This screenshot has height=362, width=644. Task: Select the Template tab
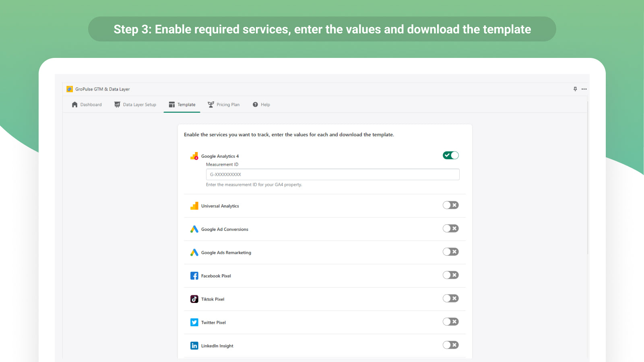click(182, 105)
